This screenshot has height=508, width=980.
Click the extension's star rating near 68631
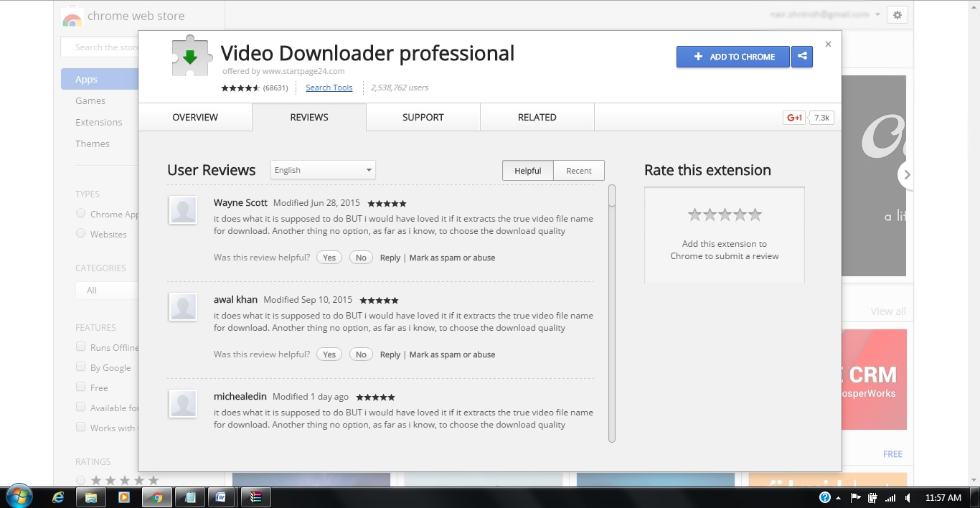(x=240, y=88)
